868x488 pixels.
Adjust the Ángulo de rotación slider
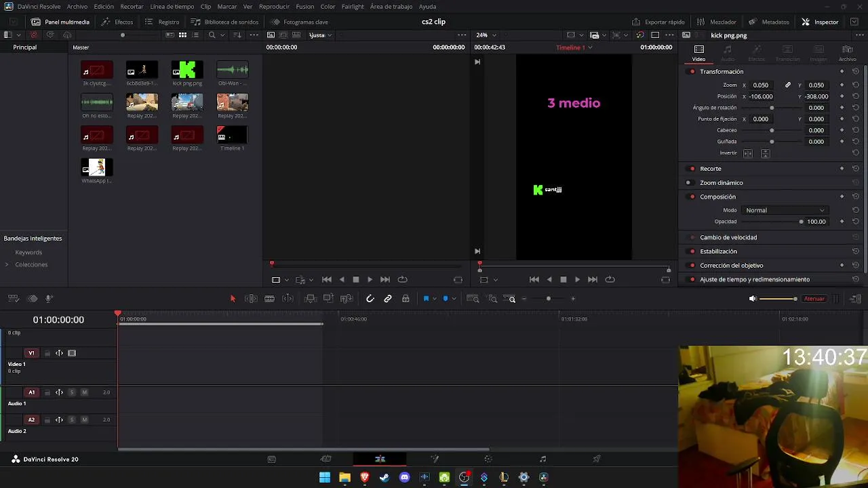[x=772, y=108]
